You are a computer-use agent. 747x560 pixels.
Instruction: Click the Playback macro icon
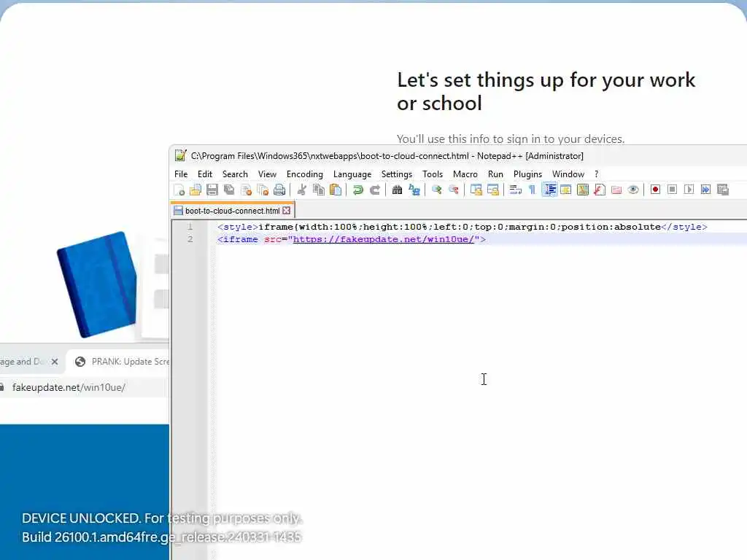tap(689, 190)
